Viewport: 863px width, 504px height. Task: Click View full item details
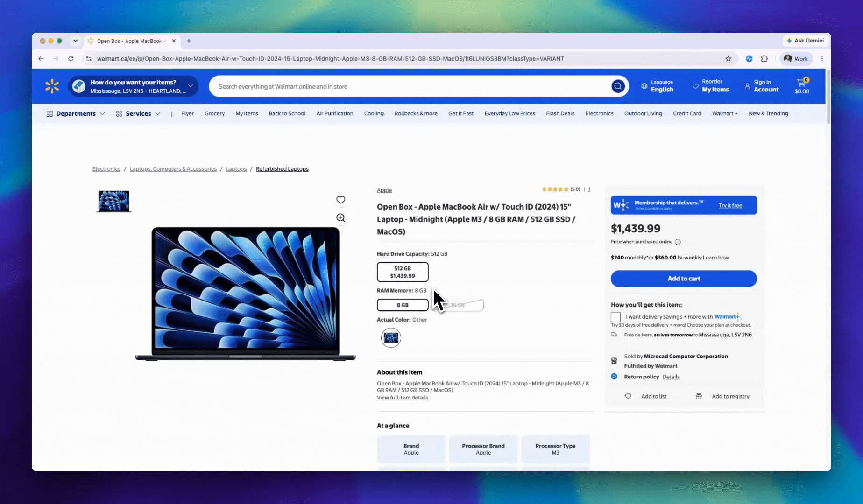[403, 398]
